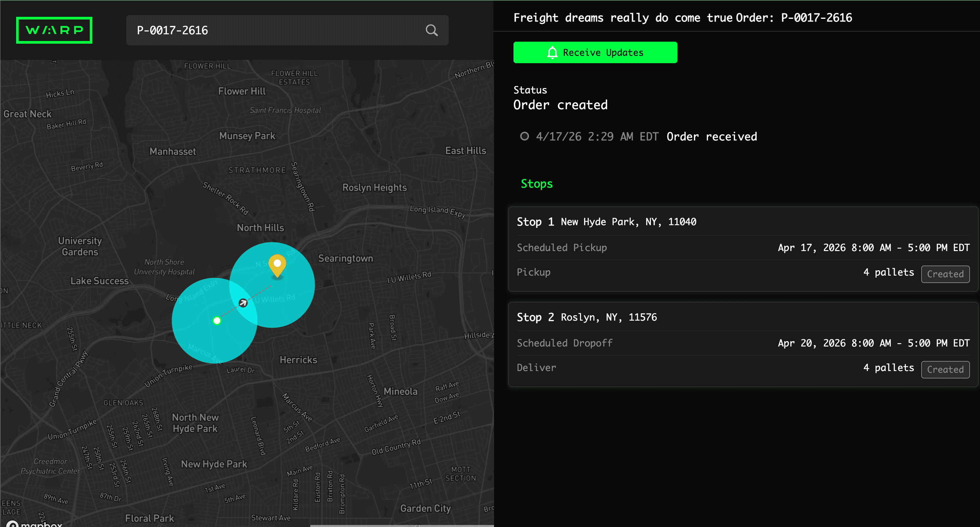The width and height of the screenshot is (980, 527).
Task: Click the North Shore University Hospital label
Action: click(164, 267)
